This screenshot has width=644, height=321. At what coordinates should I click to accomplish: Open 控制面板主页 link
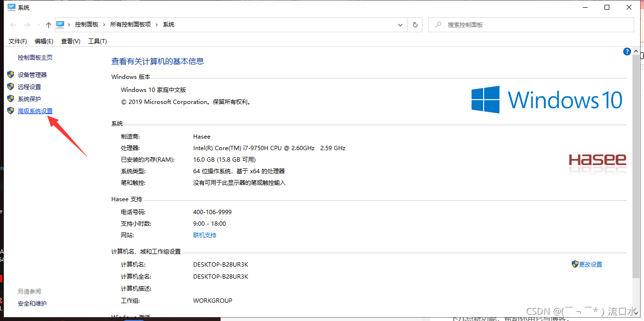pos(35,58)
